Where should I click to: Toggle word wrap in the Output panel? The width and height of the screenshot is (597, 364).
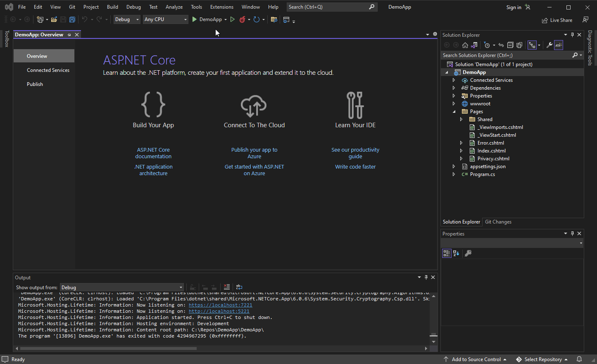tap(239, 287)
